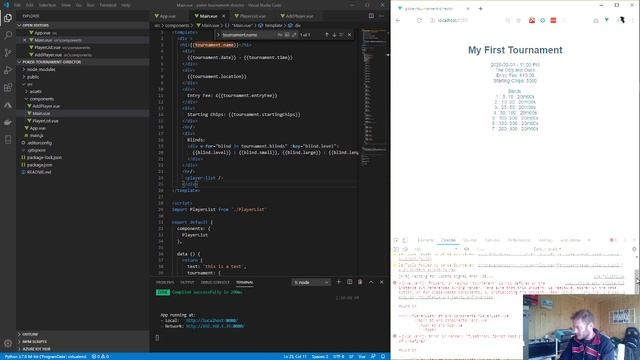This screenshot has height=360, width=640.
Task: Open editor More Actions ellipsis menu
Action: [382, 16]
